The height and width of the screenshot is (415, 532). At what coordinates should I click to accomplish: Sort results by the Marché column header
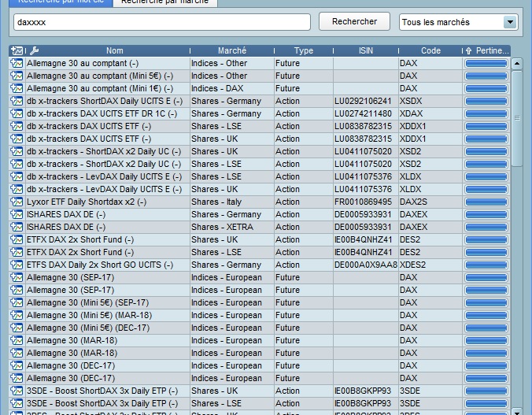tap(232, 50)
